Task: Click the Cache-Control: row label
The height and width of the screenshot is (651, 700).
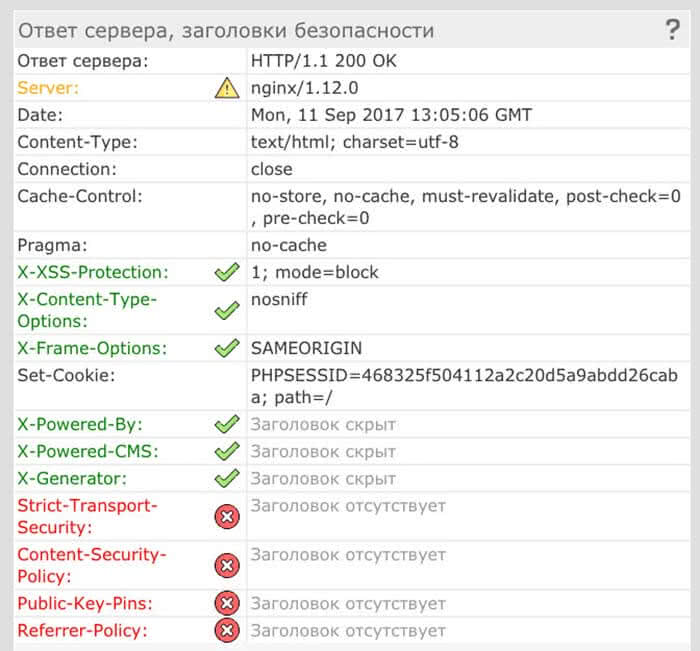Action: [80, 196]
